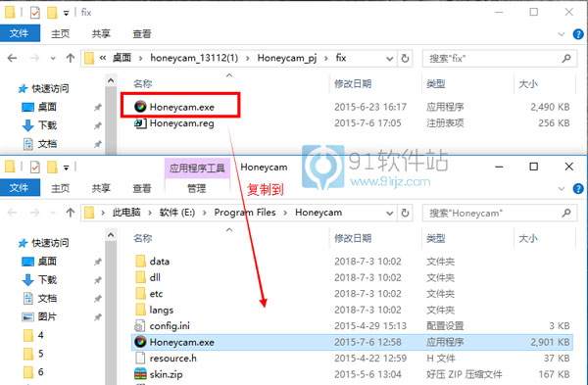Open quick access toolbar dropdown, Honeycam window
588x385 pixels.
[66, 168]
